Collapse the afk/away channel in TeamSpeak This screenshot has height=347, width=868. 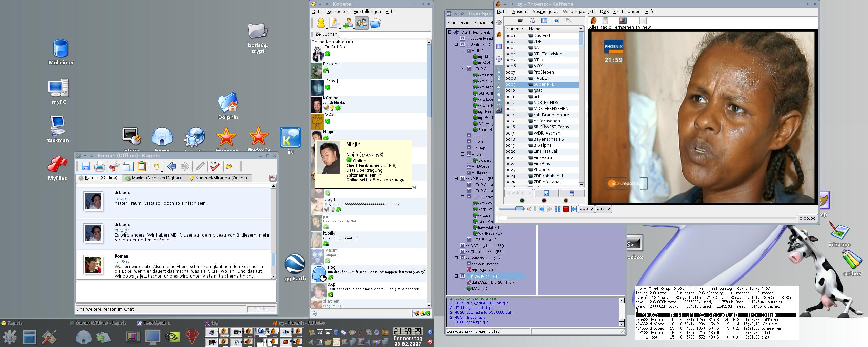(x=456, y=276)
